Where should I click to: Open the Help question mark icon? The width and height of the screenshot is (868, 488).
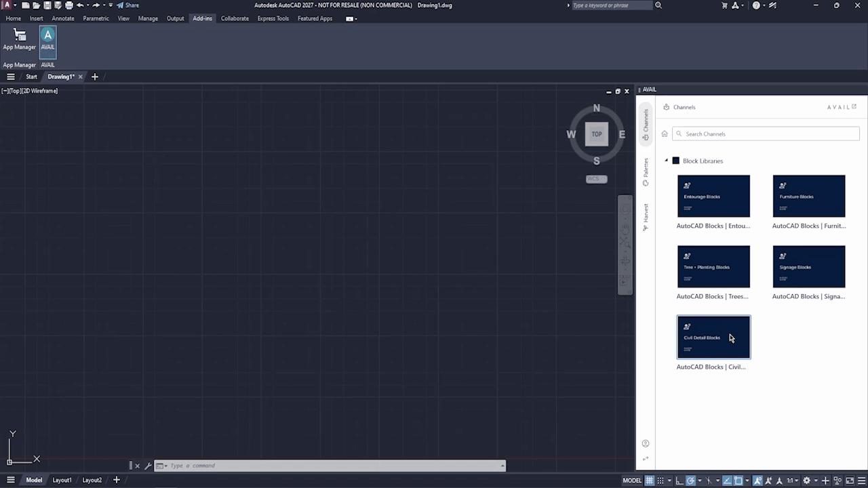click(x=756, y=5)
